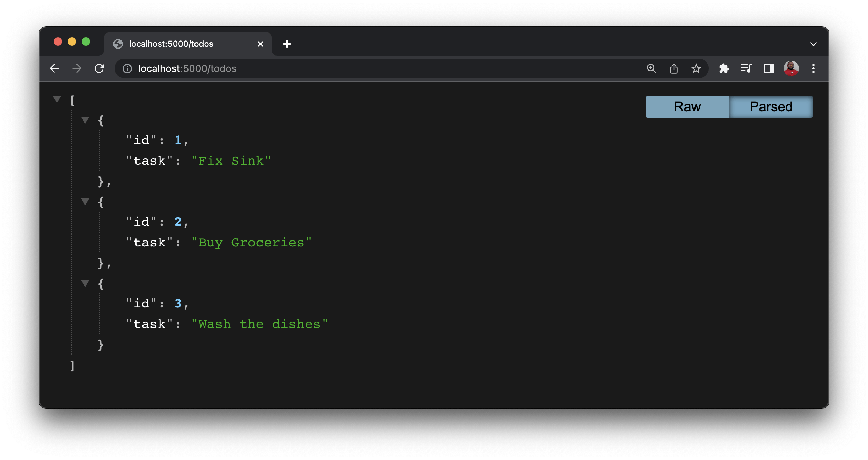Open the three-dot browser menu
The image size is (868, 460).
point(814,68)
